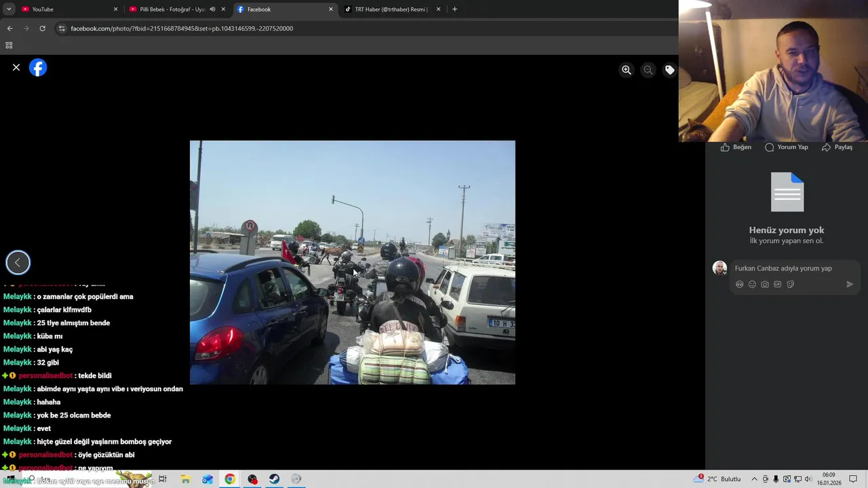Send the comment
This screenshot has height=488, width=868.
click(850, 285)
